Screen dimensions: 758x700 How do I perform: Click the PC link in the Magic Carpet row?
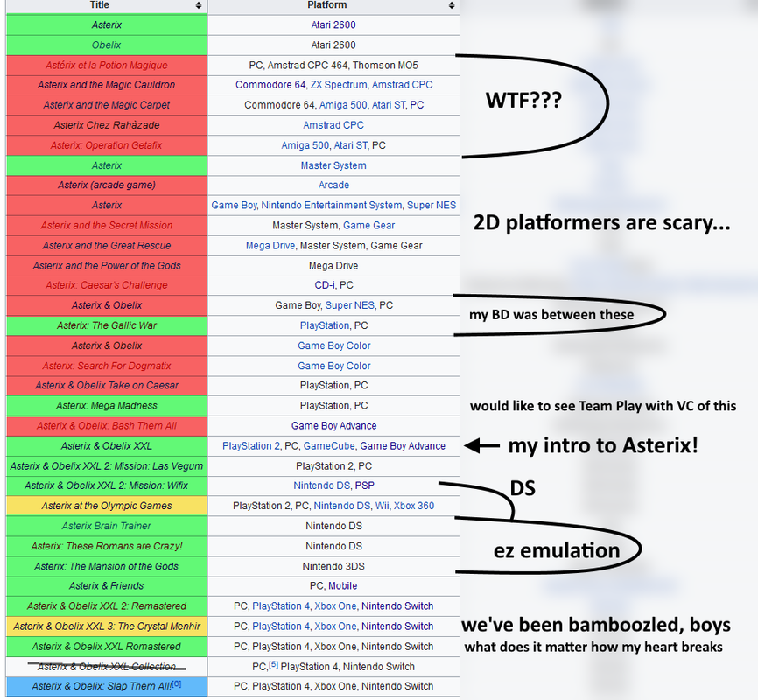(417, 105)
